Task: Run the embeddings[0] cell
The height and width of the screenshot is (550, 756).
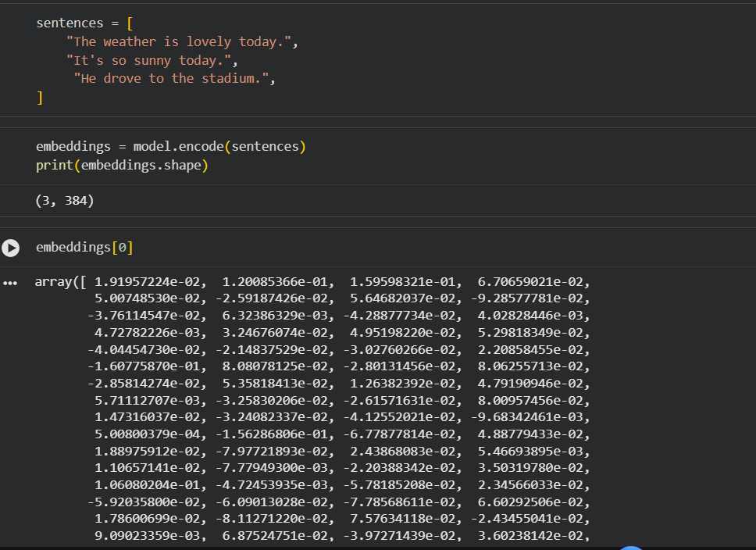Action: tap(11, 248)
